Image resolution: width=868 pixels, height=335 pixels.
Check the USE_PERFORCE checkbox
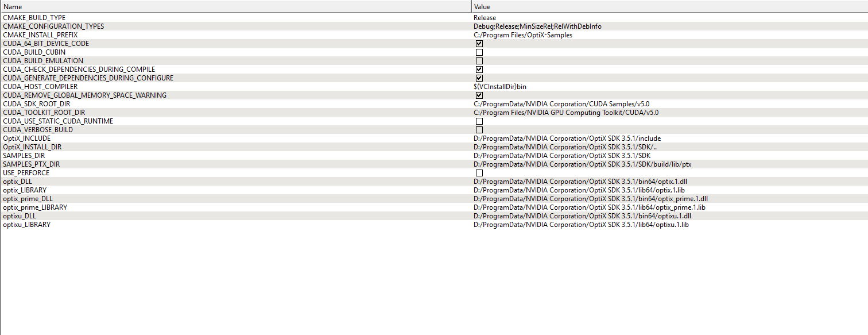click(479, 173)
